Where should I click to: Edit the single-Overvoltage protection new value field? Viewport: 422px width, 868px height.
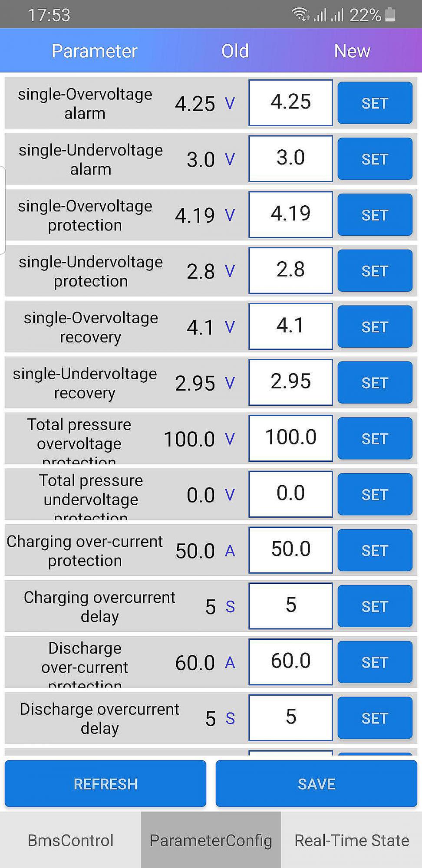pos(290,214)
